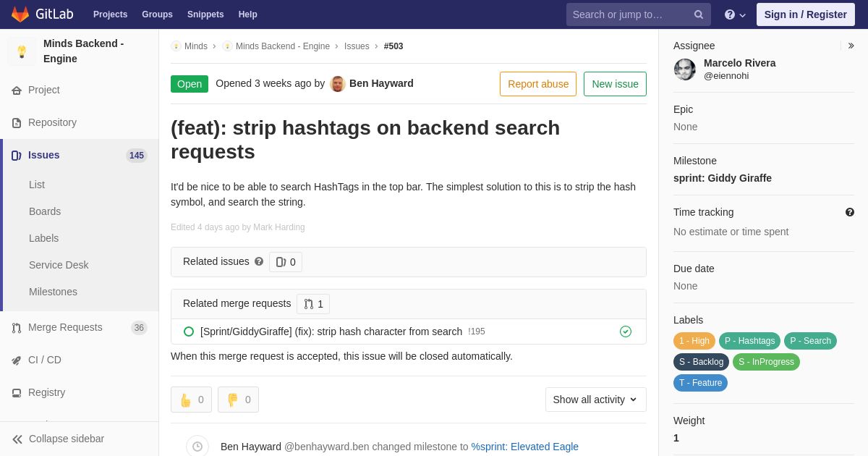Click the Related issues help icon
868x456 pixels.
(x=259, y=261)
